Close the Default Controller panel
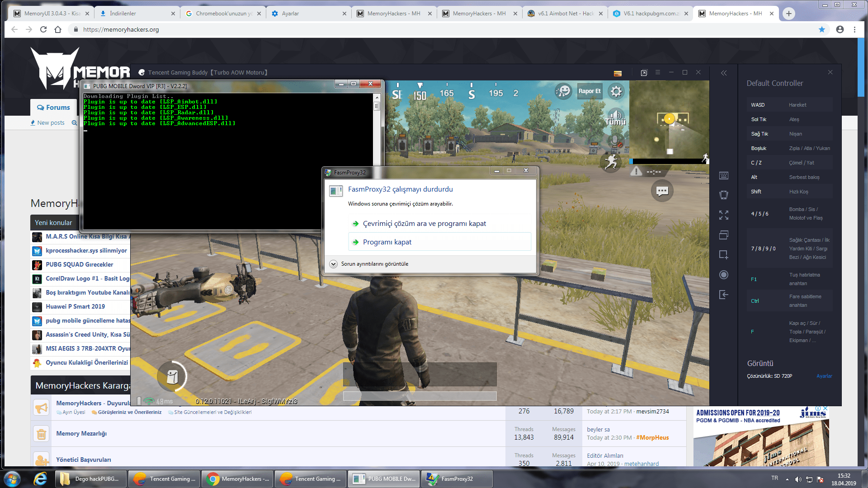This screenshot has height=488, width=868. (x=830, y=72)
